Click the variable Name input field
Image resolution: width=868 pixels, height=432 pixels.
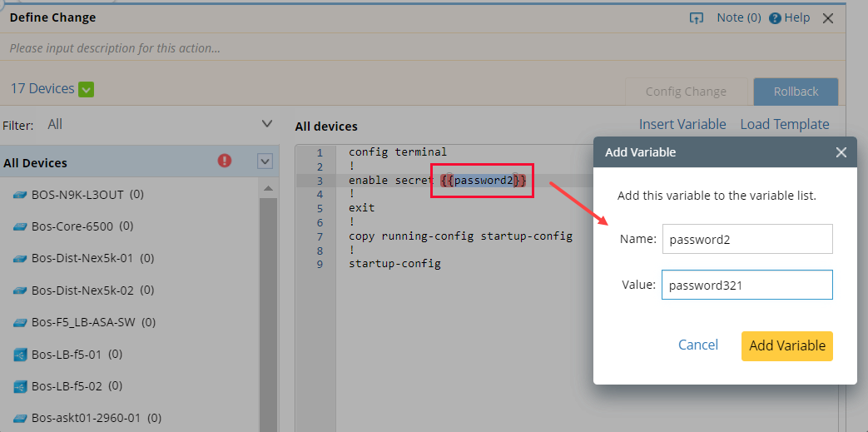746,239
